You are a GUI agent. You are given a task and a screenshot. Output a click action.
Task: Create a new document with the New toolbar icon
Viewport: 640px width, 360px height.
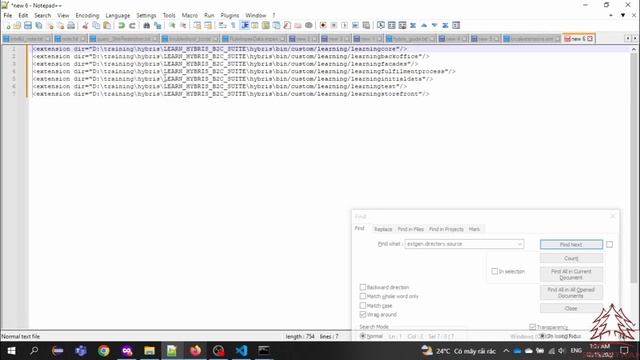7,26
